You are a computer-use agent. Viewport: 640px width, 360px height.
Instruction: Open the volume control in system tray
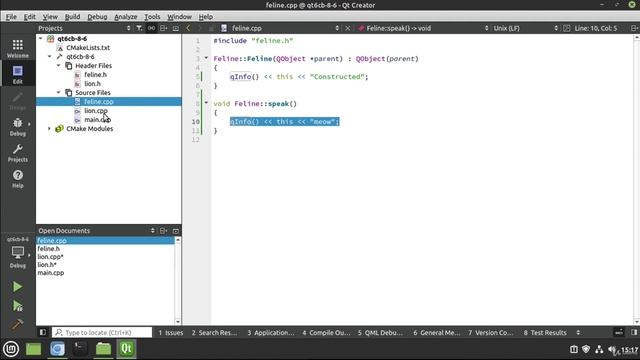click(x=612, y=349)
